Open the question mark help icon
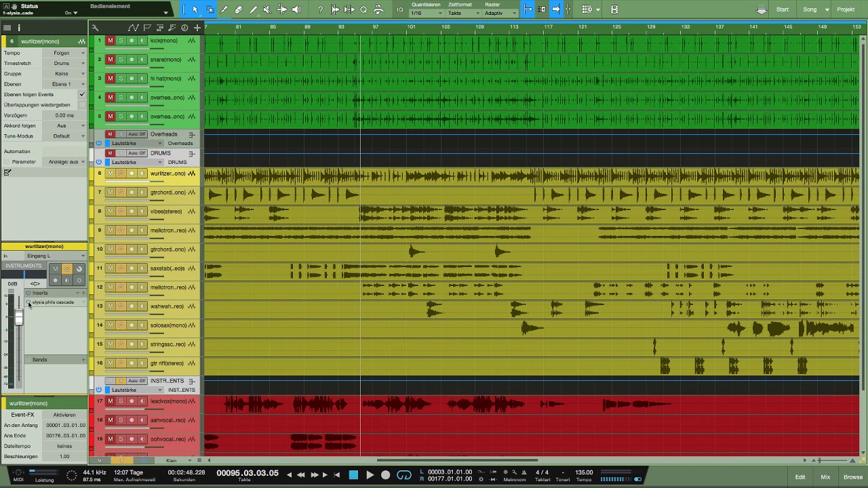The width and height of the screenshot is (868, 488). [x=320, y=9]
